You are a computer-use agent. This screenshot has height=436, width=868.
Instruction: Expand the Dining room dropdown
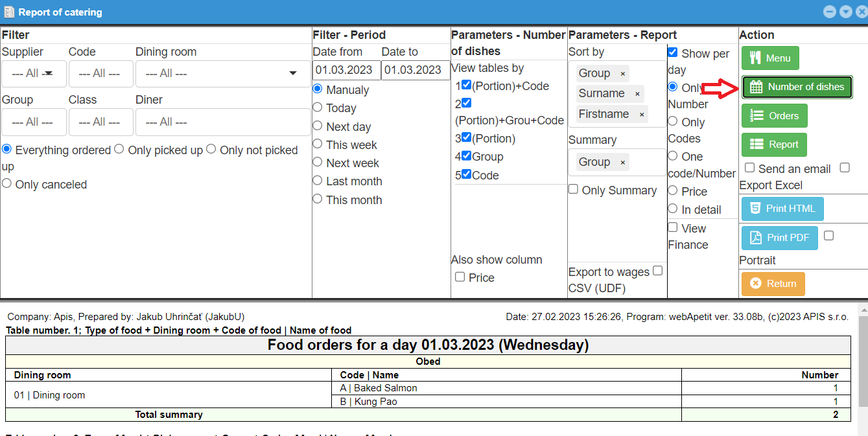click(x=222, y=74)
